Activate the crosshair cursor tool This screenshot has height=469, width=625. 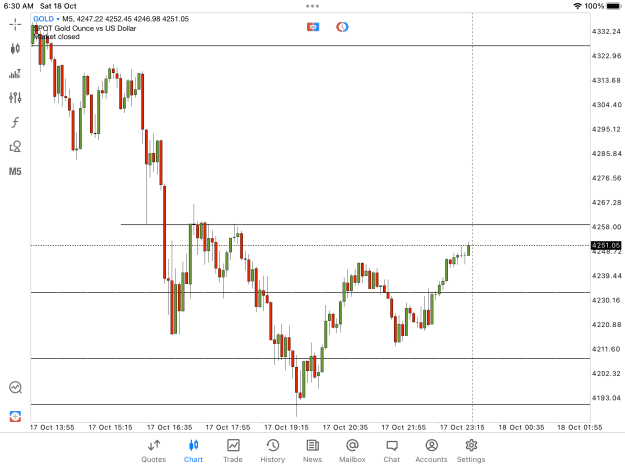point(15,24)
